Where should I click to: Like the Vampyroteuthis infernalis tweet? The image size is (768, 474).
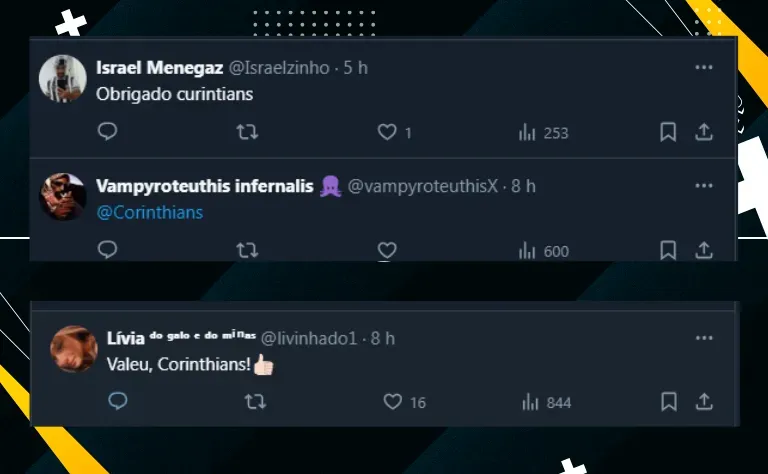coord(387,250)
